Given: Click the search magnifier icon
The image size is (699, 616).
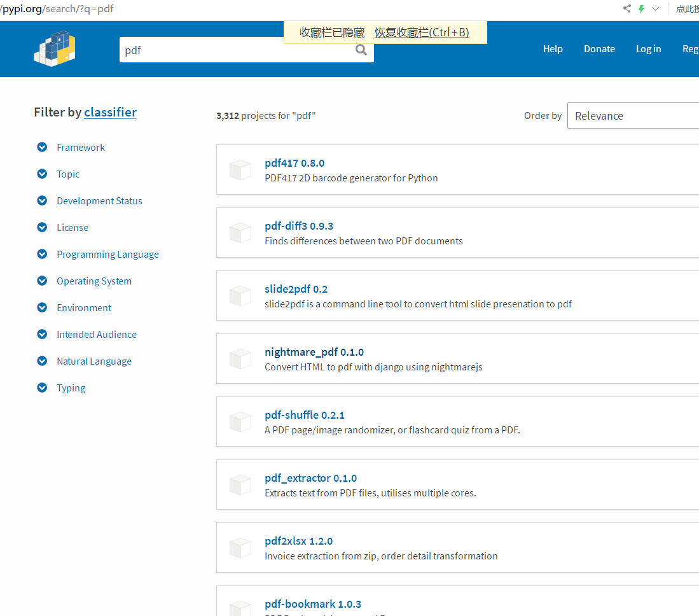Looking at the screenshot, I should (x=361, y=50).
